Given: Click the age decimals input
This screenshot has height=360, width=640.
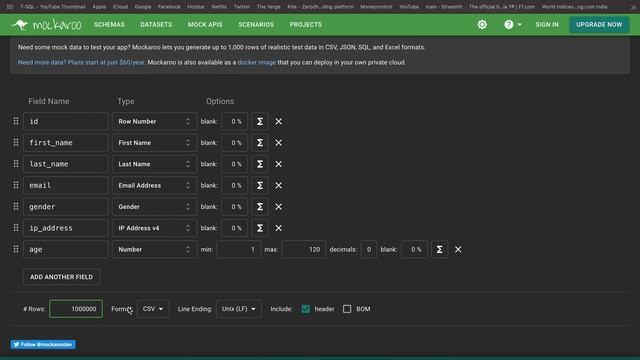Looking at the screenshot, I should [369, 249].
